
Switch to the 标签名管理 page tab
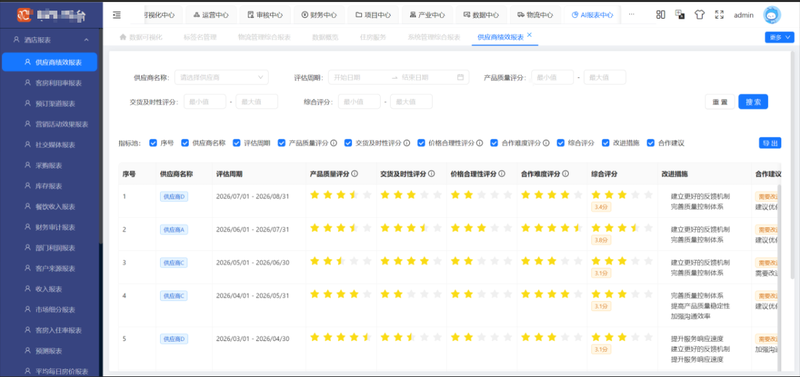click(200, 37)
